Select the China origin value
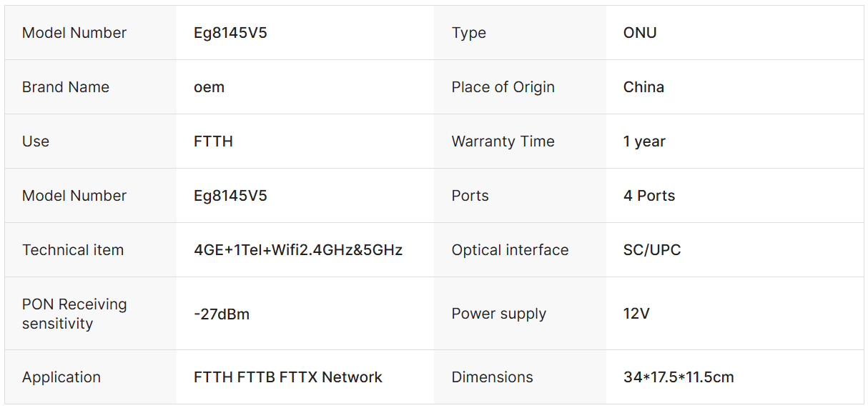868x408 pixels. [x=643, y=87]
